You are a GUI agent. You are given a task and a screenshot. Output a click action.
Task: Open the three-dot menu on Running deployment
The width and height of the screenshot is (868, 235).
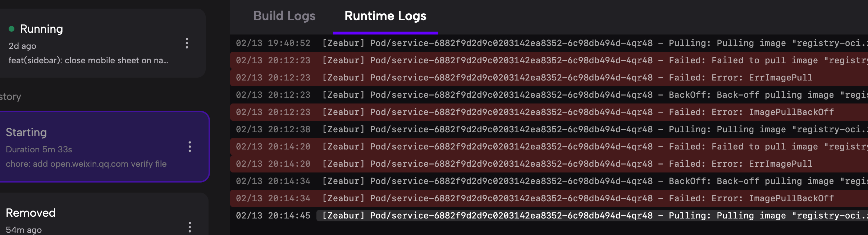187,43
